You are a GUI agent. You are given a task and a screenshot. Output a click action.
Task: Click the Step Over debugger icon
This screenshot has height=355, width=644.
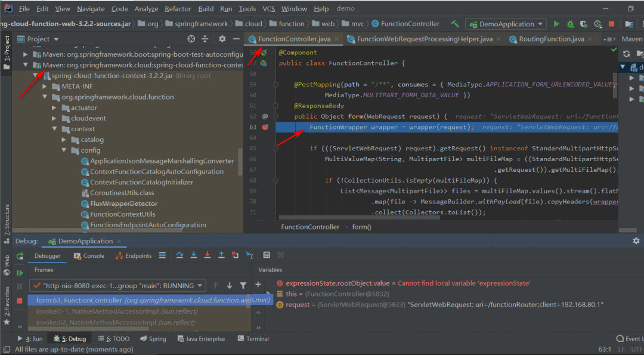tap(179, 255)
